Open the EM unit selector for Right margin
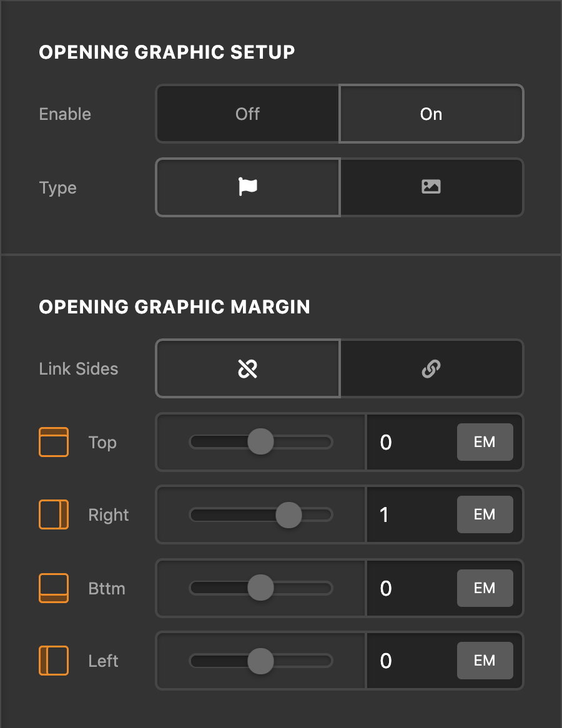Viewport: 562px width, 728px height. (x=485, y=514)
